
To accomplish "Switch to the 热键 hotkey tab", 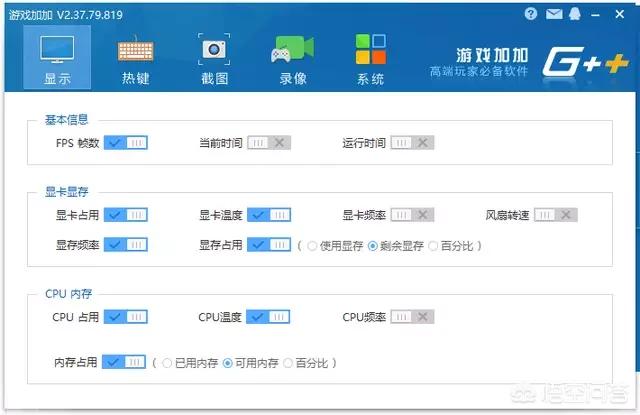I will tap(136, 60).
